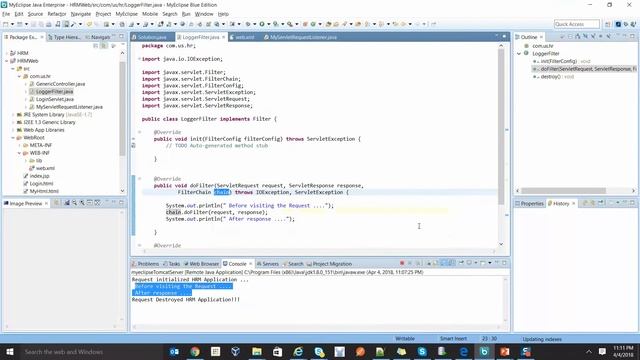Expand the HRM project node
640x360 pixels.
point(7,53)
